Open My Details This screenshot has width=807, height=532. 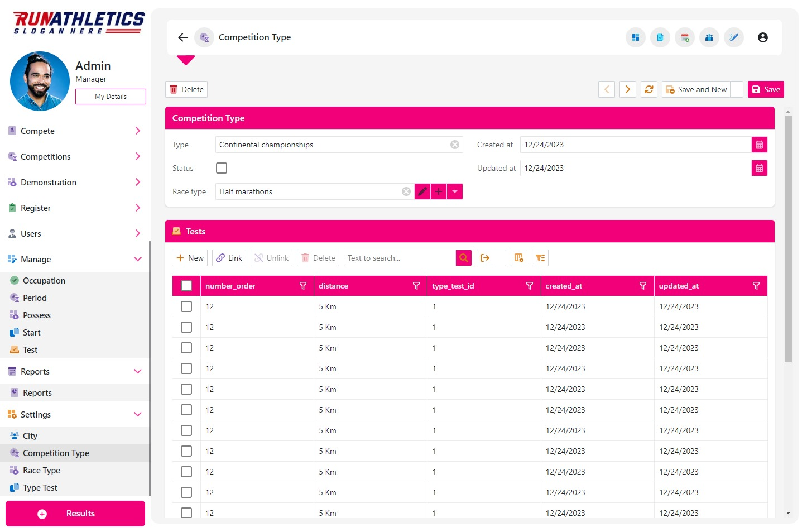pos(110,96)
